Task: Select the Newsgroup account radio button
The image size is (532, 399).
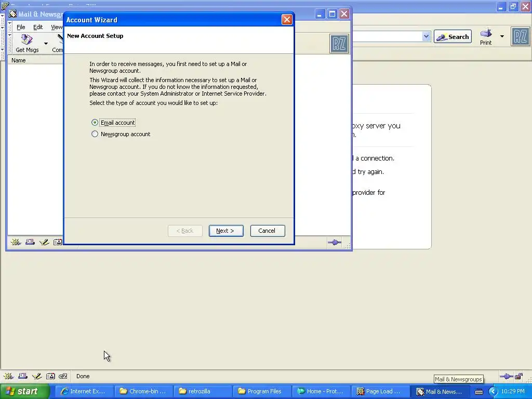Action: [x=95, y=134]
